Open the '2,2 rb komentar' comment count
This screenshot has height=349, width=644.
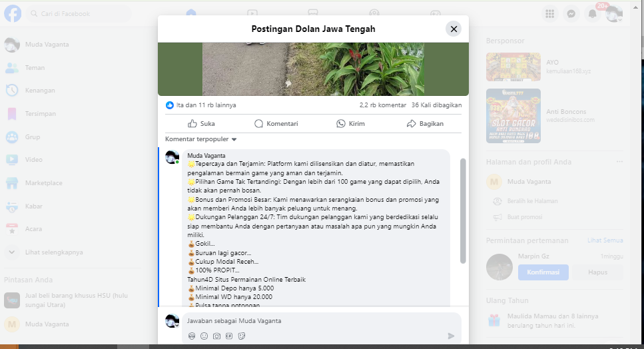coord(383,105)
